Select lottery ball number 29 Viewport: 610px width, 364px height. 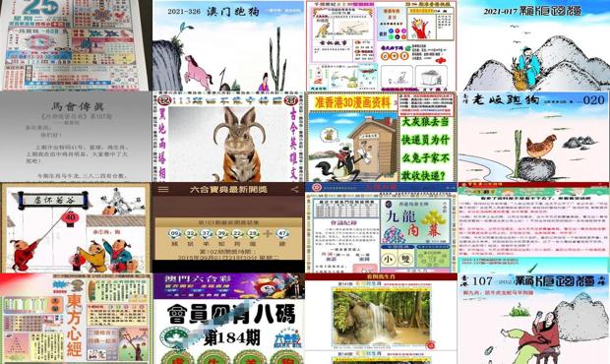(253, 233)
